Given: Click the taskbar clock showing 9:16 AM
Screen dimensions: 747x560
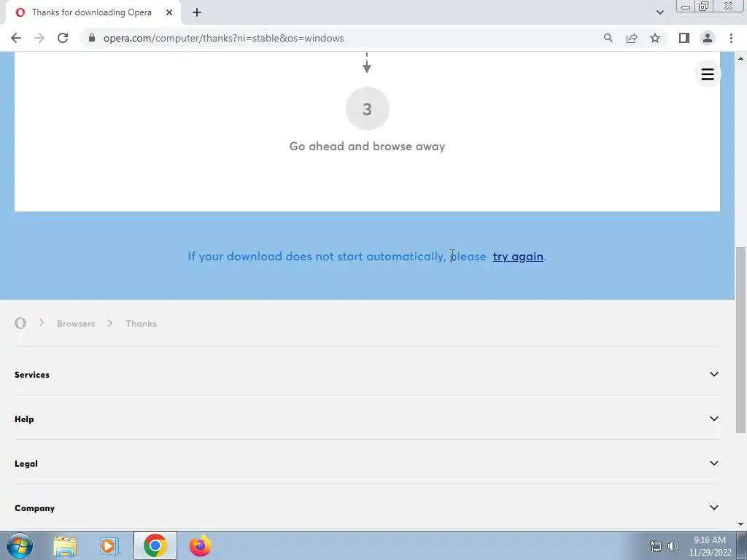Looking at the screenshot, I should 709,546.
